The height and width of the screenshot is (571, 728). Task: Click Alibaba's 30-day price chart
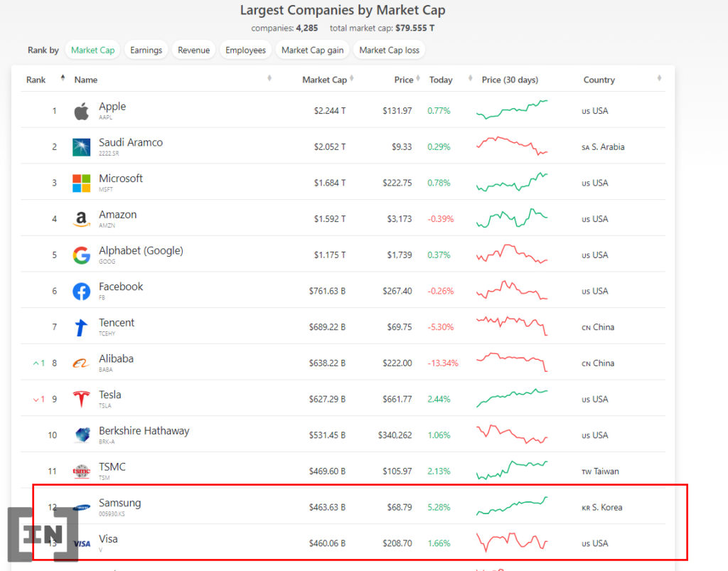(x=512, y=362)
